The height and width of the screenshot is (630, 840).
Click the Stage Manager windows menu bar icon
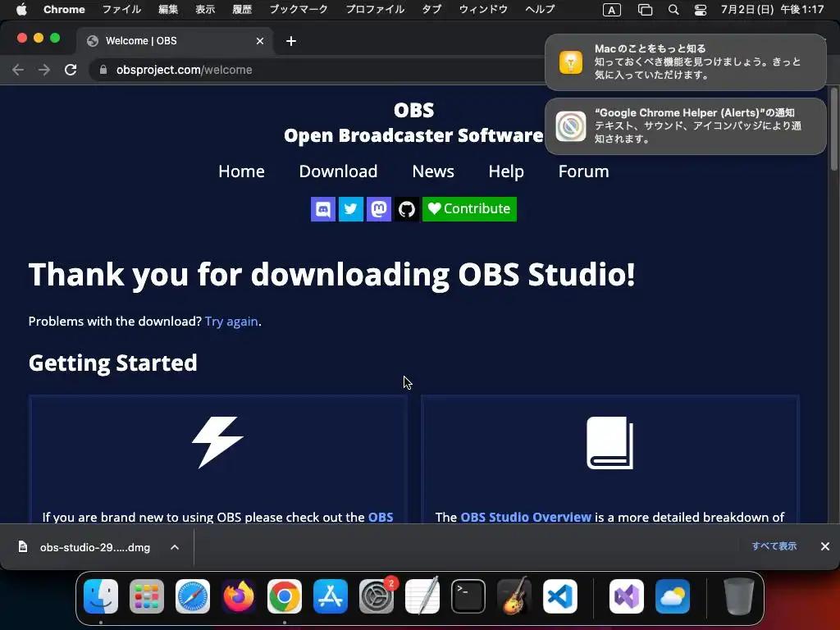645,10
